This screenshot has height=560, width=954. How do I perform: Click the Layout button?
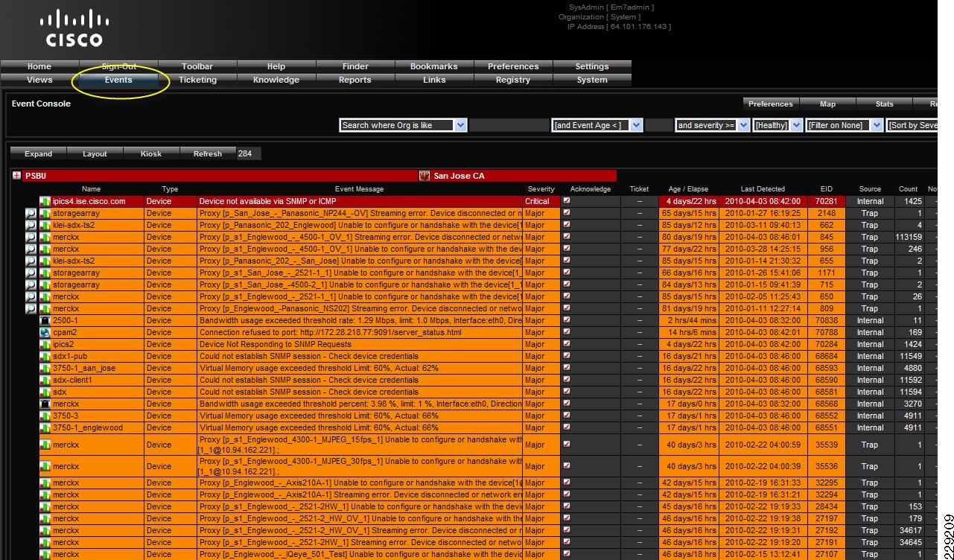click(x=95, y=153)
